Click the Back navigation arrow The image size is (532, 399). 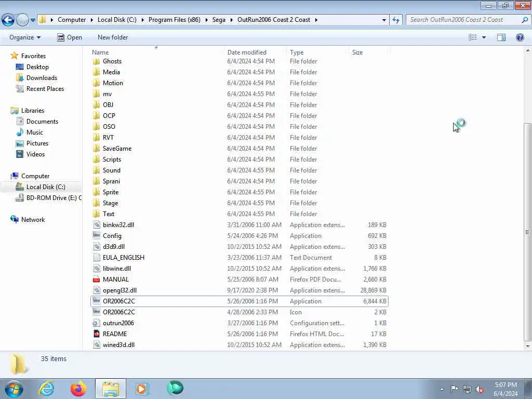[x=8, y=20]
